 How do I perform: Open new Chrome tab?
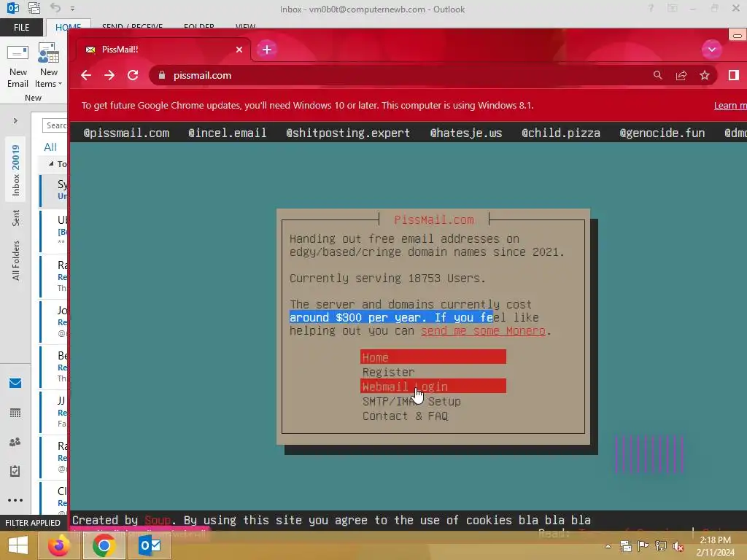(267, 50)
